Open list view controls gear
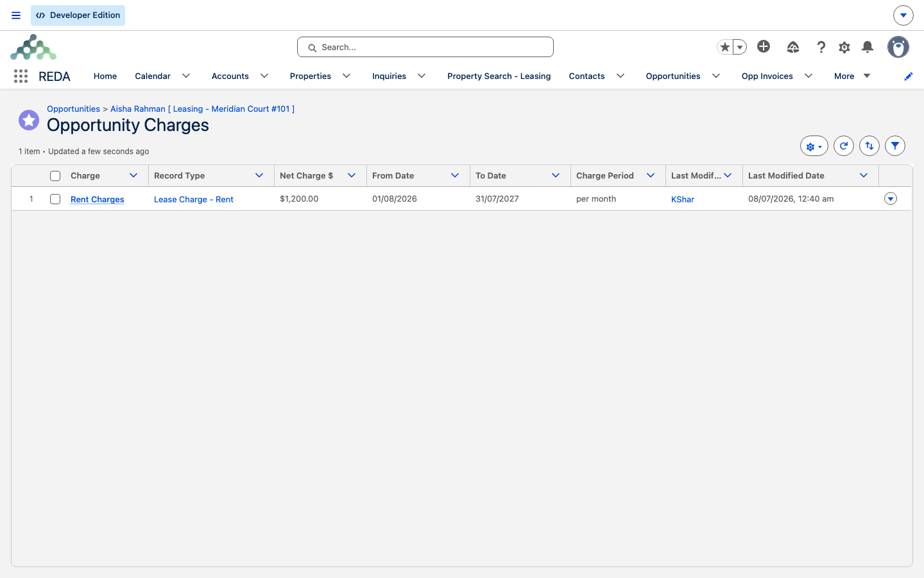 tap(814, 146)
